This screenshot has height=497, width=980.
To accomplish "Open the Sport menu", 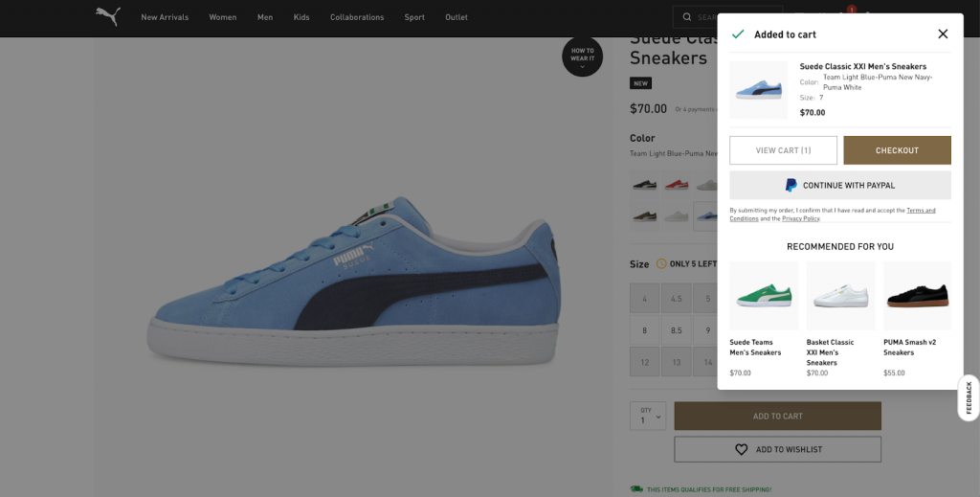I will 414,17.
